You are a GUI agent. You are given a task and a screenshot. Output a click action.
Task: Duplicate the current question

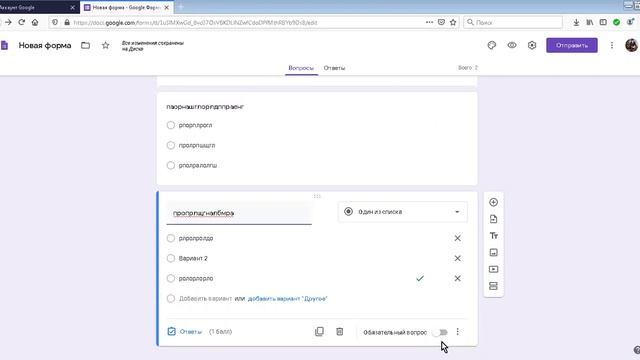pos(320,332)
